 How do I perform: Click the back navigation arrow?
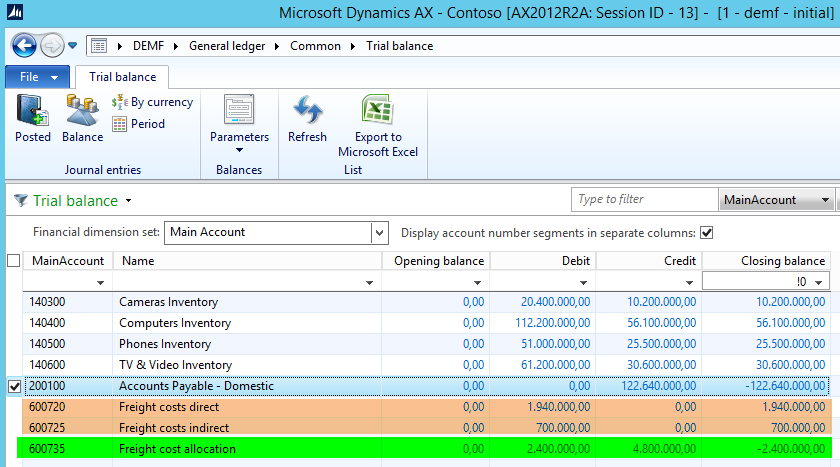tap(24, 46)
